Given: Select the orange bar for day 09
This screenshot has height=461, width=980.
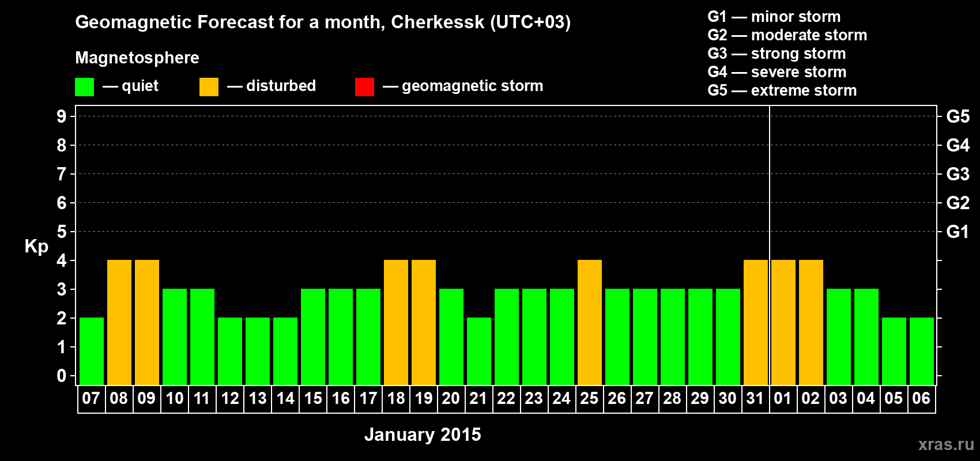Looking at the screenshot, I should click(x=147, y=322).
